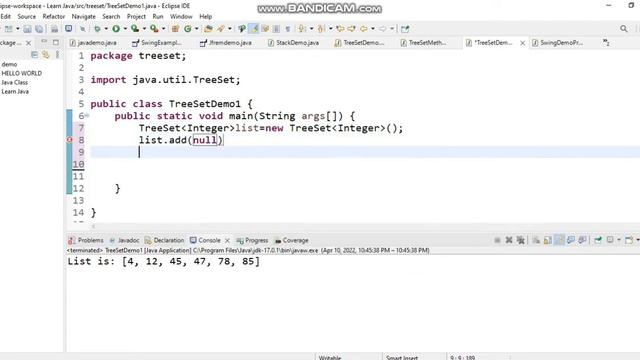Open the New Java Class dropdown arrow
640x360 pixels.
point(197,29)
